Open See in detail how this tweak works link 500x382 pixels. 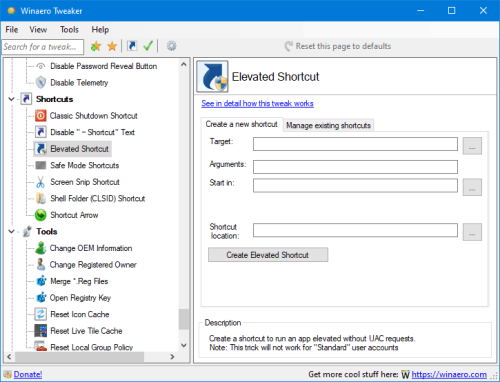[x=257, y=103]
